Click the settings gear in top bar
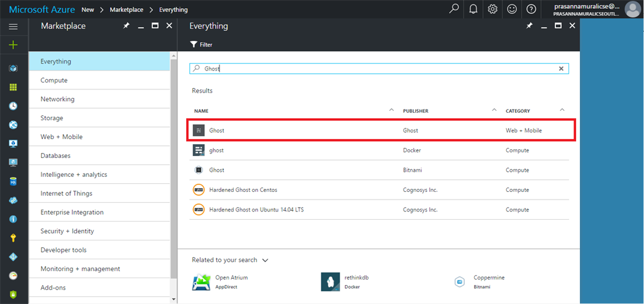This screenshot has width=644, height=304. pyautogui.click(x=492, y=9)
